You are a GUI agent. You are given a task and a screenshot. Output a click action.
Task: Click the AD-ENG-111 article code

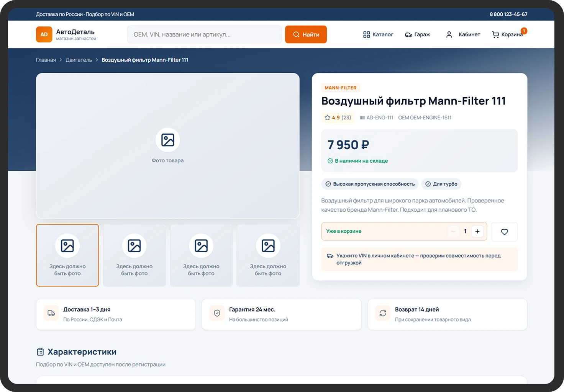tap(380, 118)
